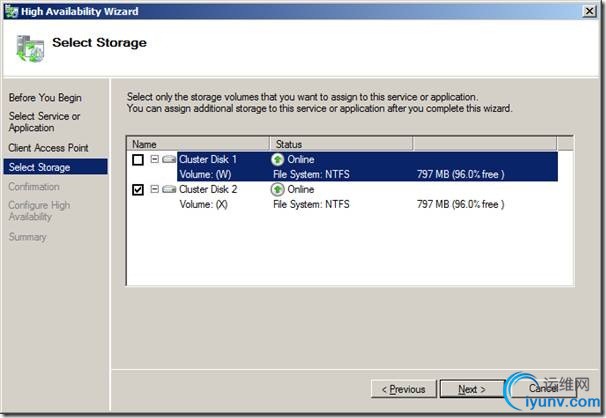Click the Select Storage header server icon
The height and width of the screenshot is (418, 606).
(29, 48)
